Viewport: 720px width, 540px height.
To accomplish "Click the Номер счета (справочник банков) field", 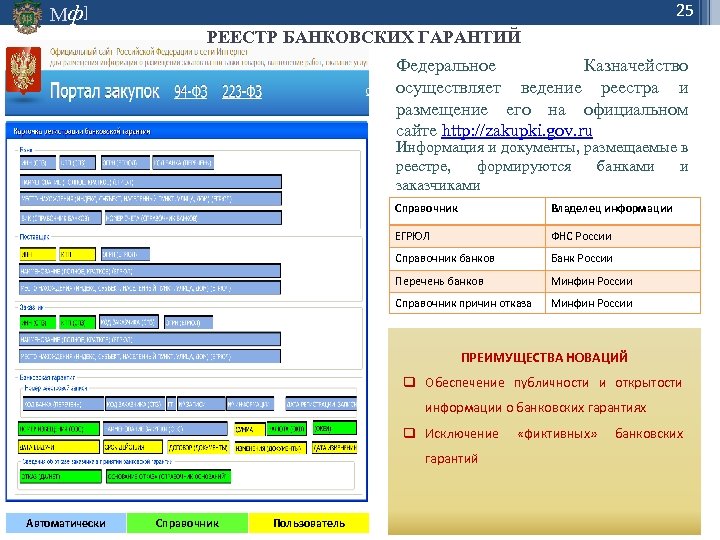I will tap(193, 218).
